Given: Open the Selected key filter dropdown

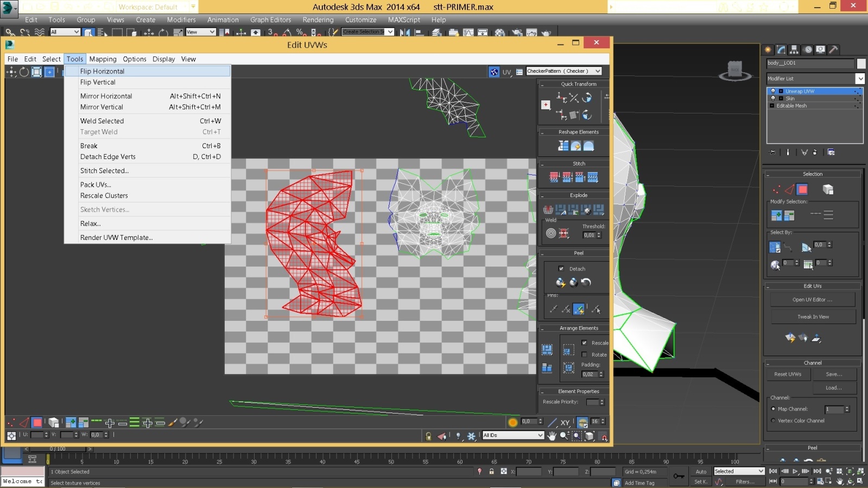Looking at the screenshot, I should click(739, 471).
